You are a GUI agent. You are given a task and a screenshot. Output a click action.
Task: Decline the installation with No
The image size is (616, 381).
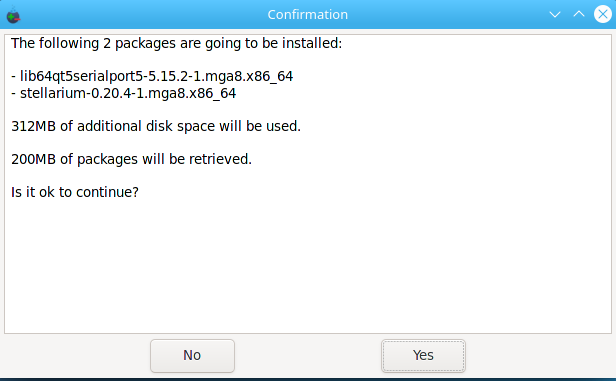192,355
